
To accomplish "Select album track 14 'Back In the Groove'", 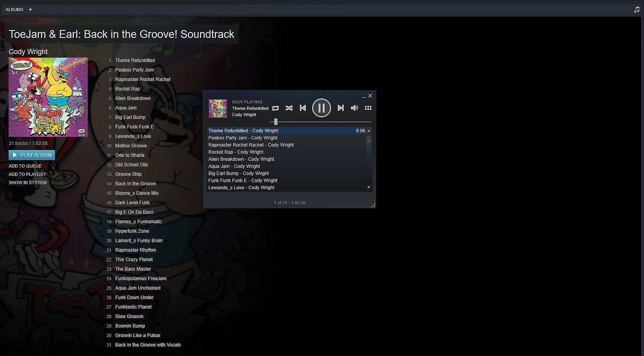I will coord(135,184).
